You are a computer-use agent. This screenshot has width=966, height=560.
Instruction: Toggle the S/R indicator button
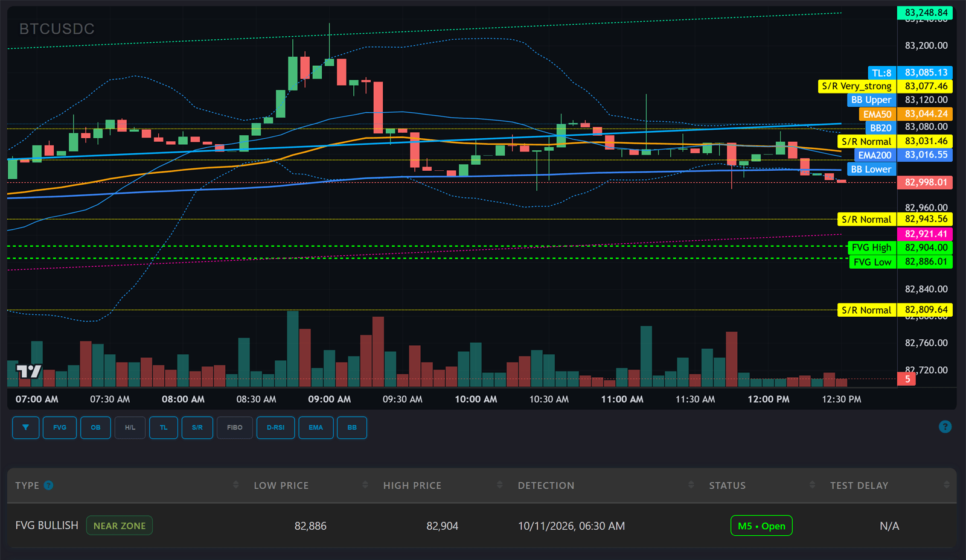pyautogui.click(x=197, y=427)
